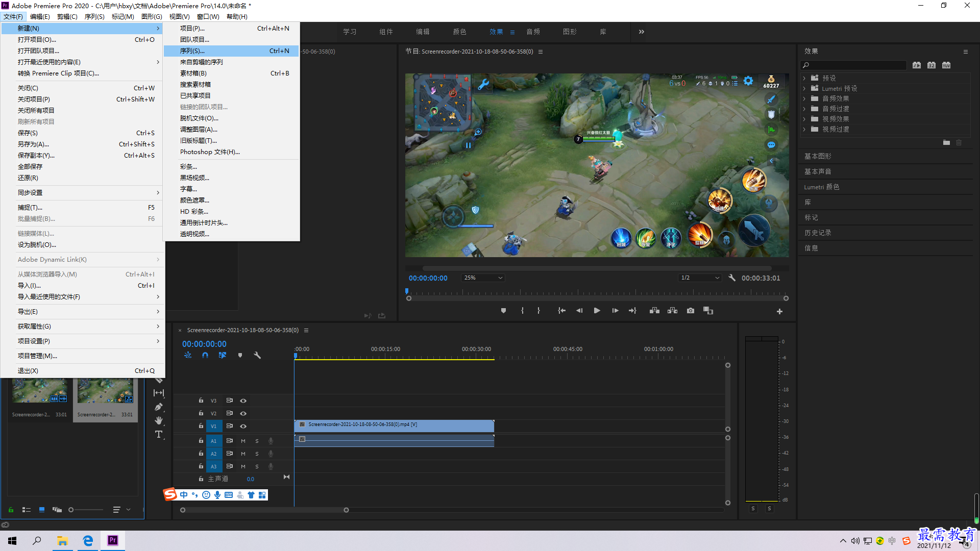Toggle V3 track output eye
Image resolution: width=980 pixels, height=551 pixels.
click(243, 400)
